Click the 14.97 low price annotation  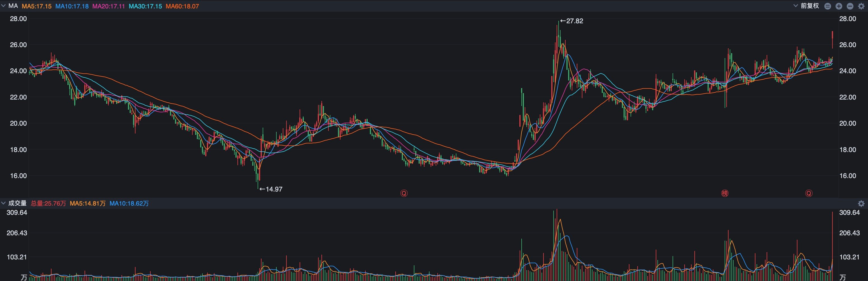pos(271,189)
